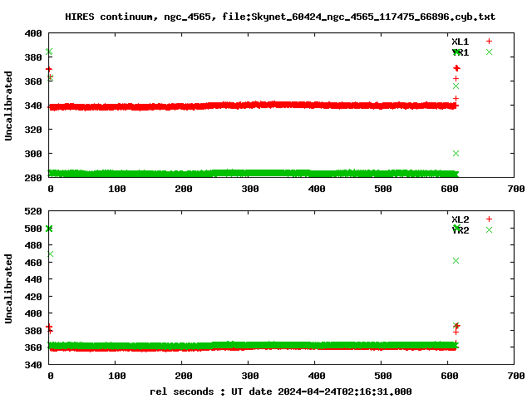Click the 320 tick on top plot y-axis

[33, 130]
